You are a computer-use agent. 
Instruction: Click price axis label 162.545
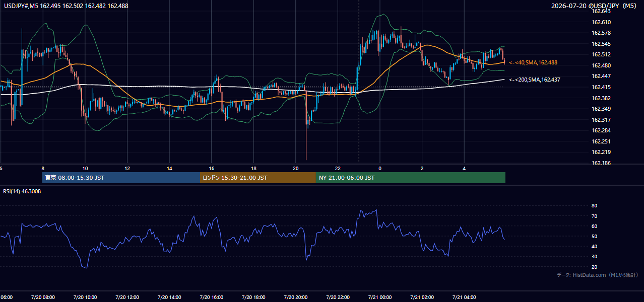pos(601,44)
